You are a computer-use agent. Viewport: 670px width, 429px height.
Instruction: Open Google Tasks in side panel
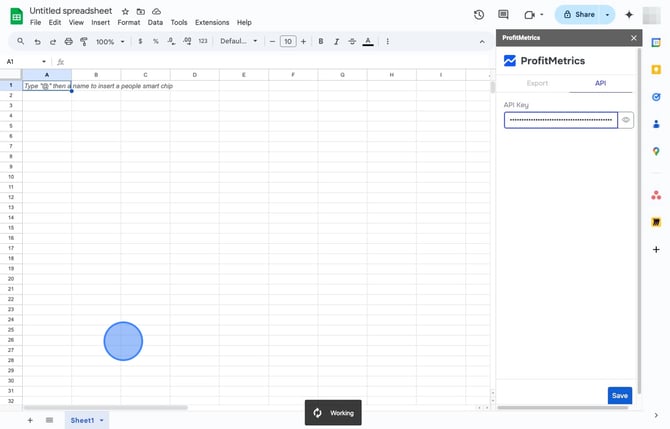tap(656, 97)
